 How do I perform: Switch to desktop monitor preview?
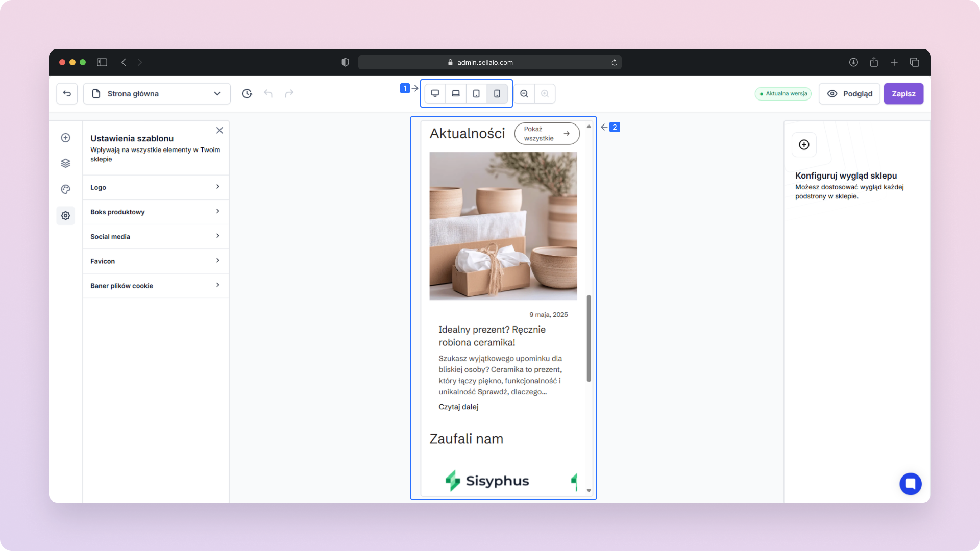coord(435,93)
